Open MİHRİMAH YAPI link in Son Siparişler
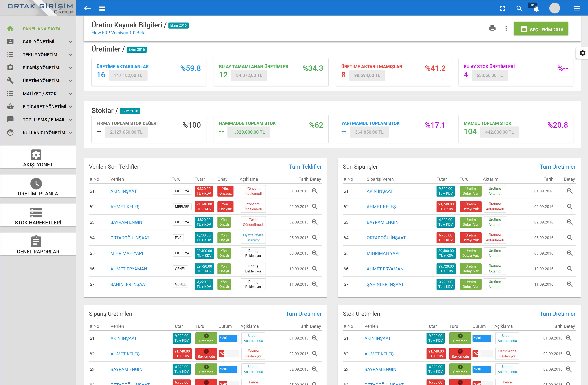The image size is (588, 385). 383,253
